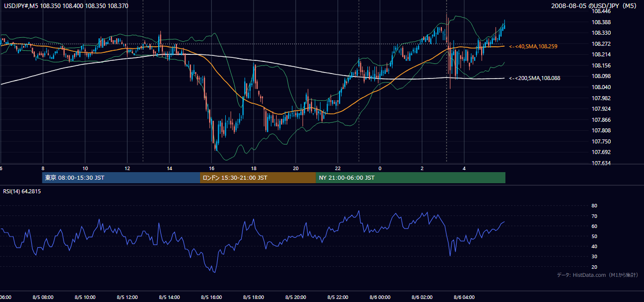Click the 8/5 16:00 time axis label
Screen dimensions: 644x302
click(212, 297)
